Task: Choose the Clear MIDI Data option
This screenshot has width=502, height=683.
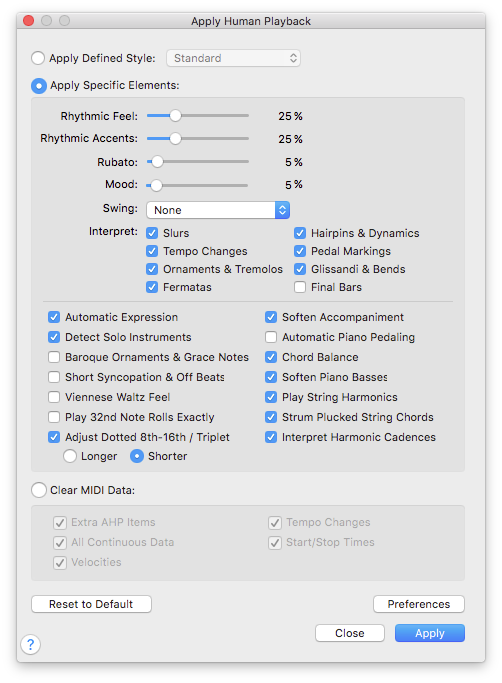Action: (39, 490)
